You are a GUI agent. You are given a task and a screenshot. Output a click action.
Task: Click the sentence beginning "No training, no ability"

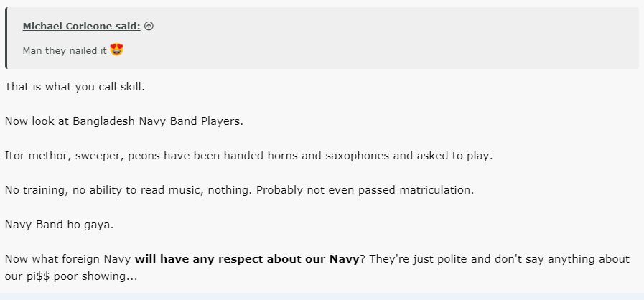click(240, 190)
